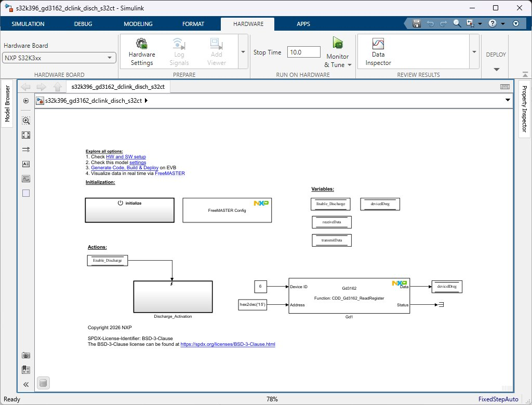Select the hex2dec('15') constant block
This screenshot has height=405, width=532.
[252, 305]
